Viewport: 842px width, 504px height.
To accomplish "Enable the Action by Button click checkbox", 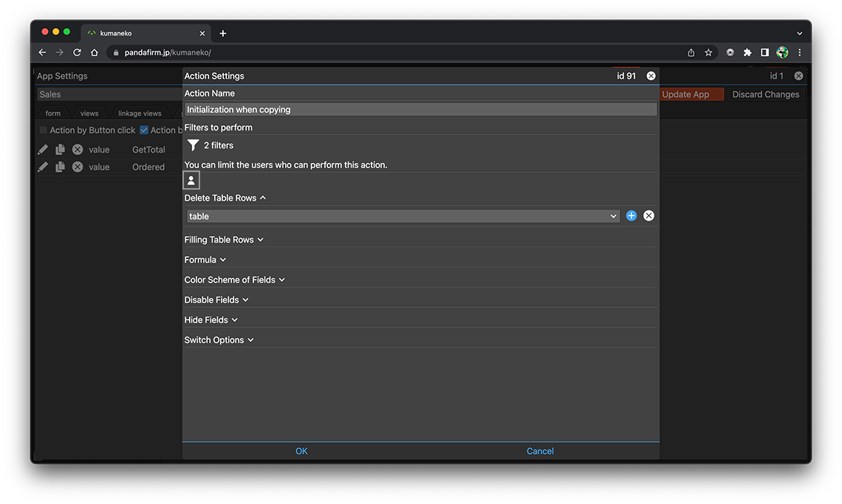I will (43, 130).
